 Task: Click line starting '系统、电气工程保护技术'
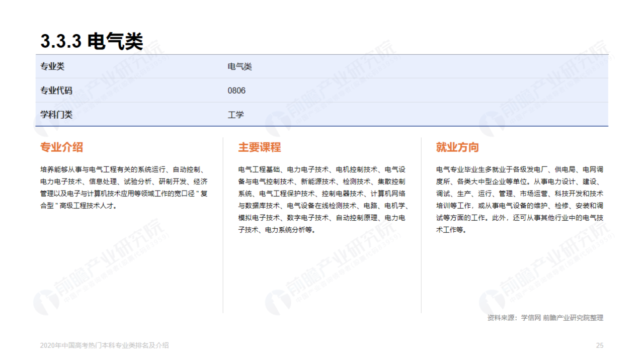tap(322, 194)
